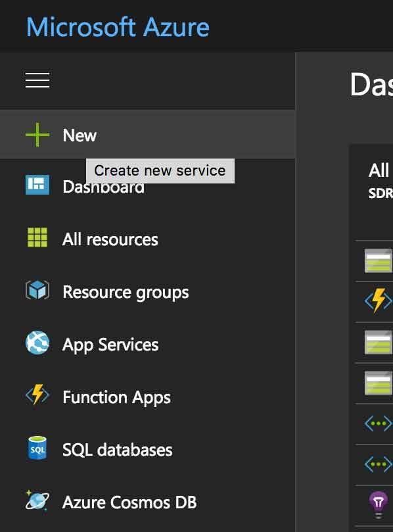Screen dimensions: 393x532
Task: Click the App Services globe icon
Action: (37, 343)
